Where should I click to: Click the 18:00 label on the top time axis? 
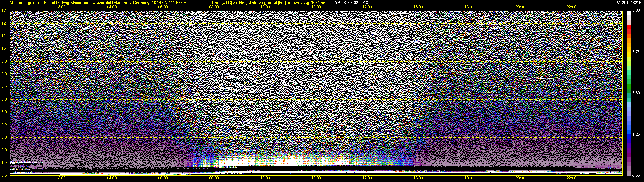[469, 7]
